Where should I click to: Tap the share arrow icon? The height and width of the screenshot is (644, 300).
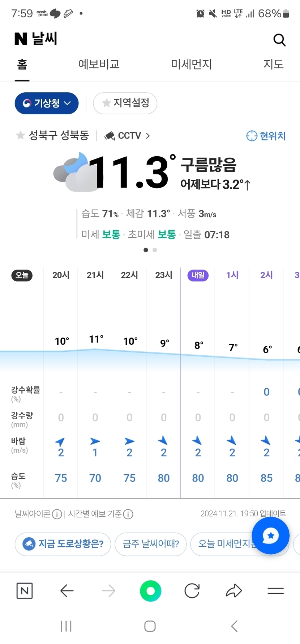[234, 591]
